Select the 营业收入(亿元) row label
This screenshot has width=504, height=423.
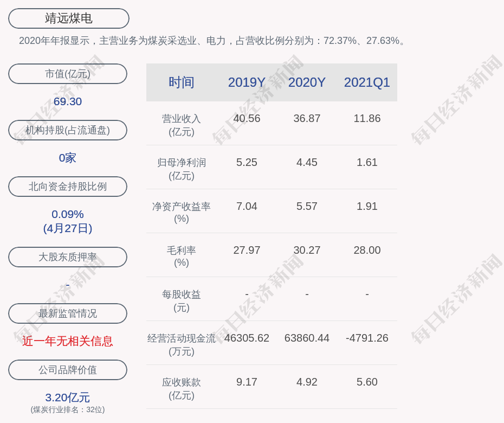[181, 125]
